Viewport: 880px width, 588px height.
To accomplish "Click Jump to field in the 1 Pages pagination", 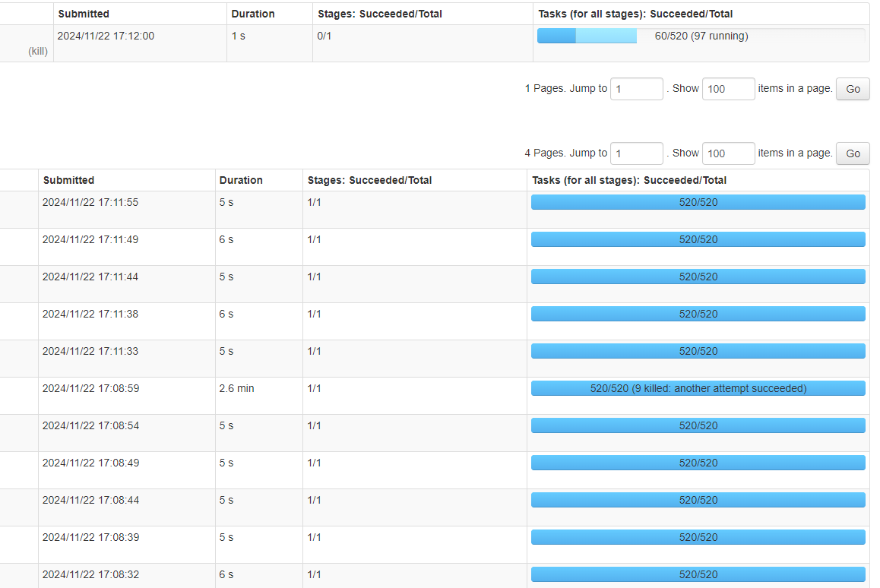I will point(636,89).
